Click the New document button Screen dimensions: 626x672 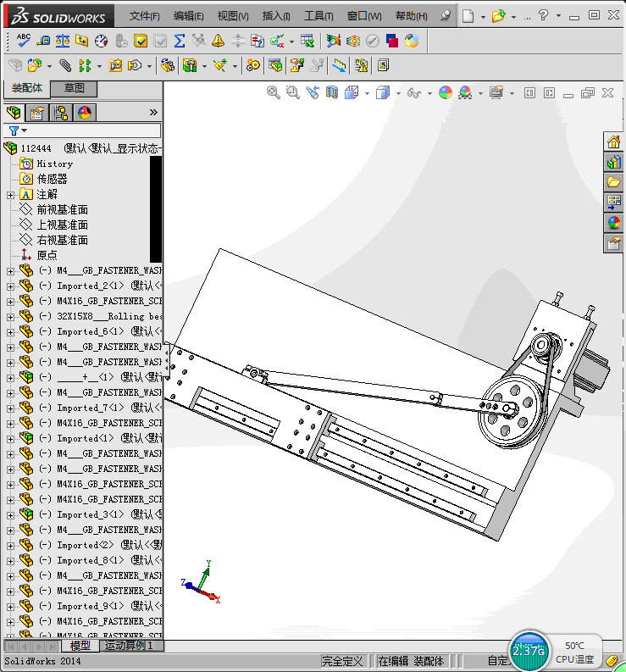[468, 16]
